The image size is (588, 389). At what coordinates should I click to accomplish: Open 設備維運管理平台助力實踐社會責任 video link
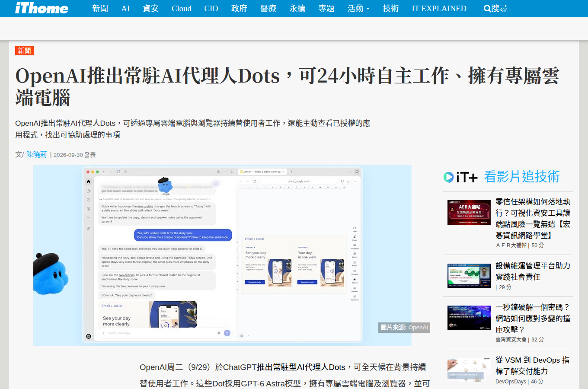click(533, 271)
